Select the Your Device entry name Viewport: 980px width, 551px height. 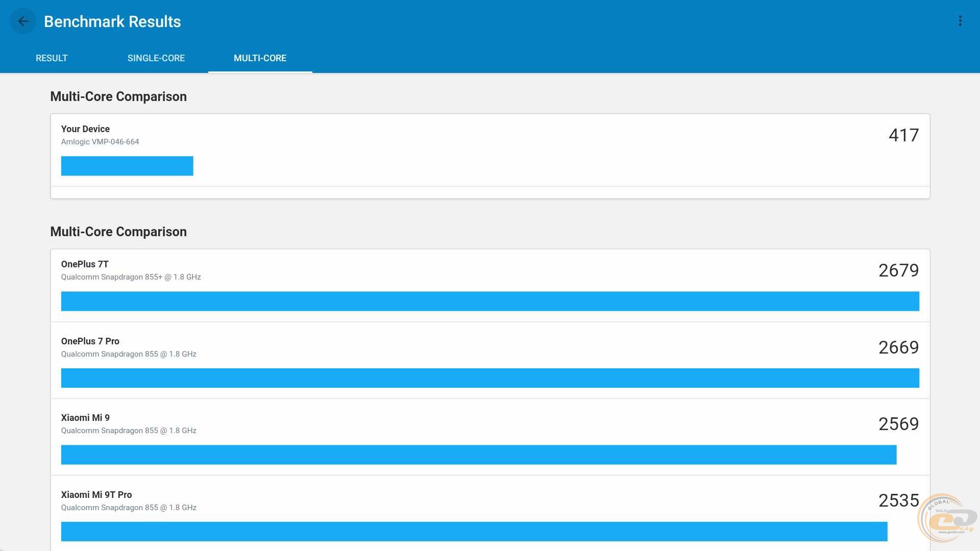tap(85, 129)
